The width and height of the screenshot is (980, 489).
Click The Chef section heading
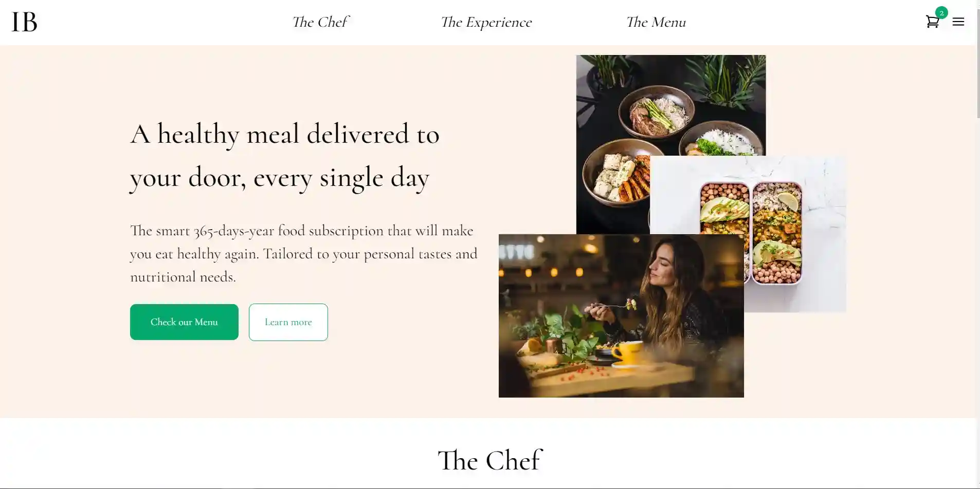pos(489,460)
